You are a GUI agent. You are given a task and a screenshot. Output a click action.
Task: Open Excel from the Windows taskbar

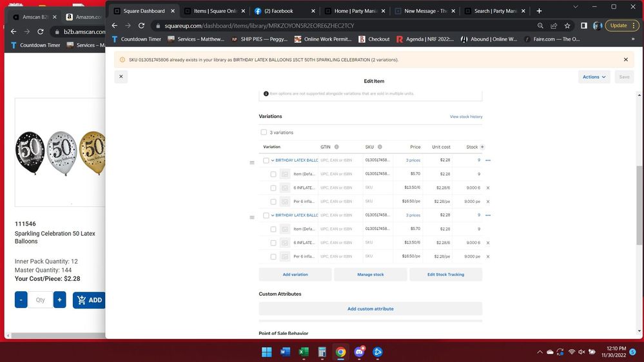pos(304,352)
